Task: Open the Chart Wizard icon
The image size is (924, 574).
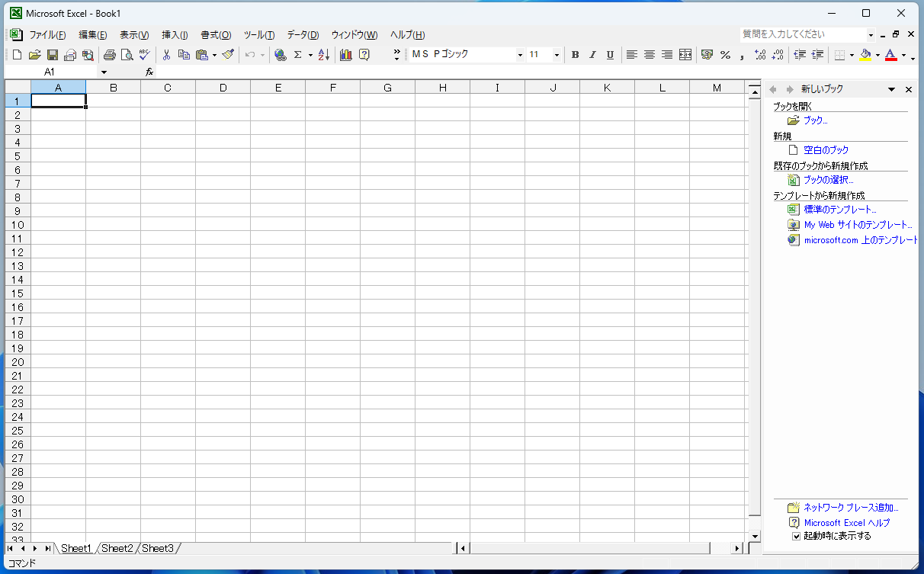Action: 346,55
